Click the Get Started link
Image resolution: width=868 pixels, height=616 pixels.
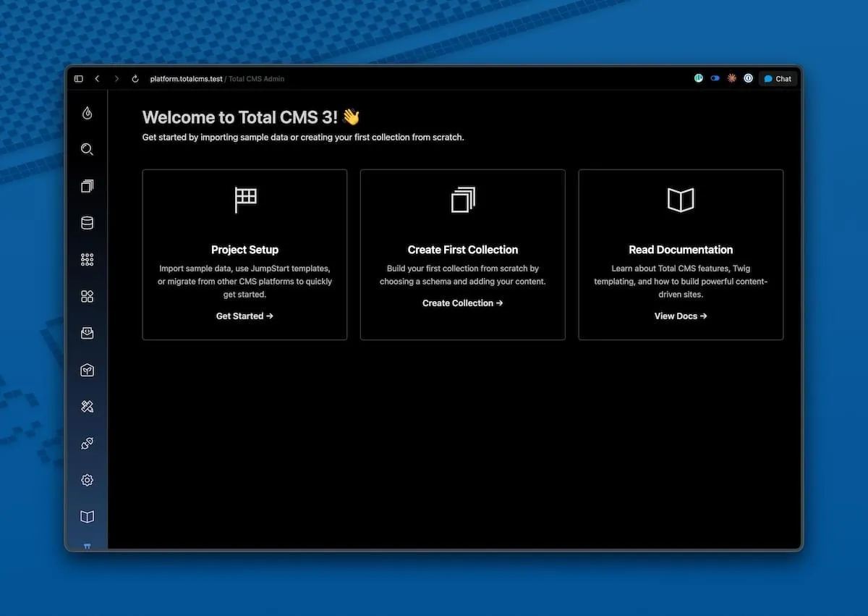tap(244, 316)
